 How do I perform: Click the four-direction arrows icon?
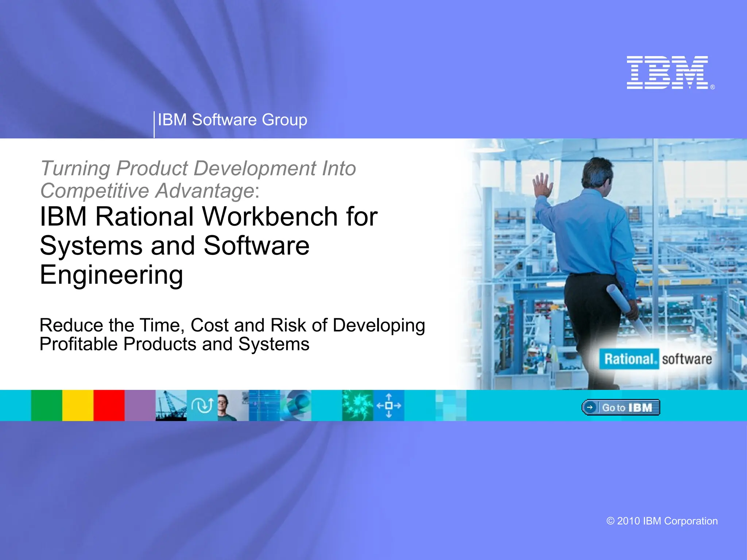point(389,405)
